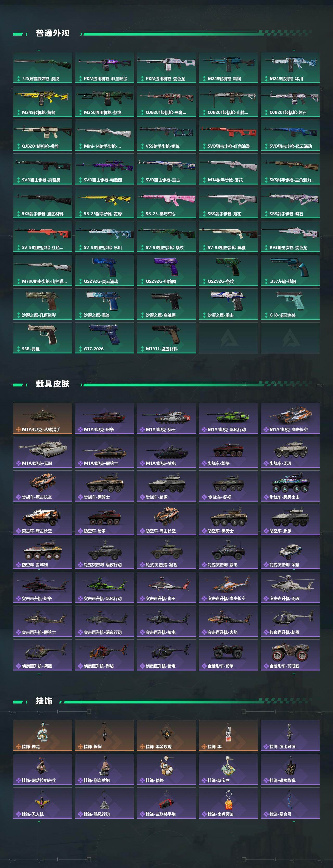Select the M1911-坚固材料 pistol card
The height and width of the screenshot is (868, 333).
point(166,338)
